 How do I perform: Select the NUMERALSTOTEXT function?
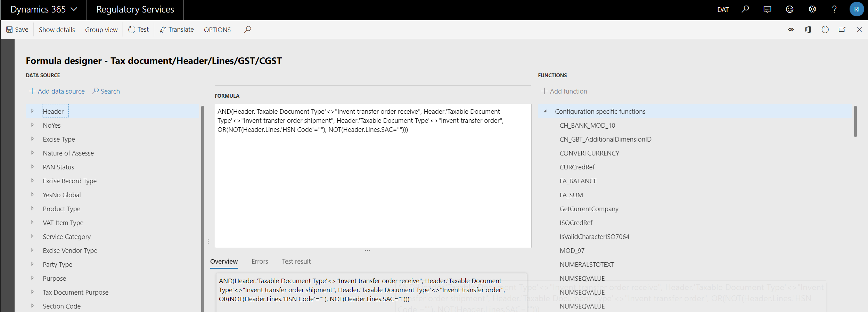click(x=587, y=264)
